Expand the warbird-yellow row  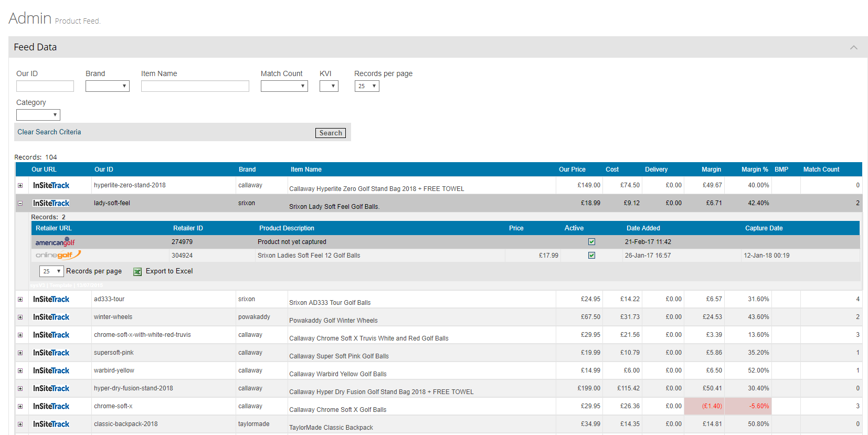click(x=20, y=370)
